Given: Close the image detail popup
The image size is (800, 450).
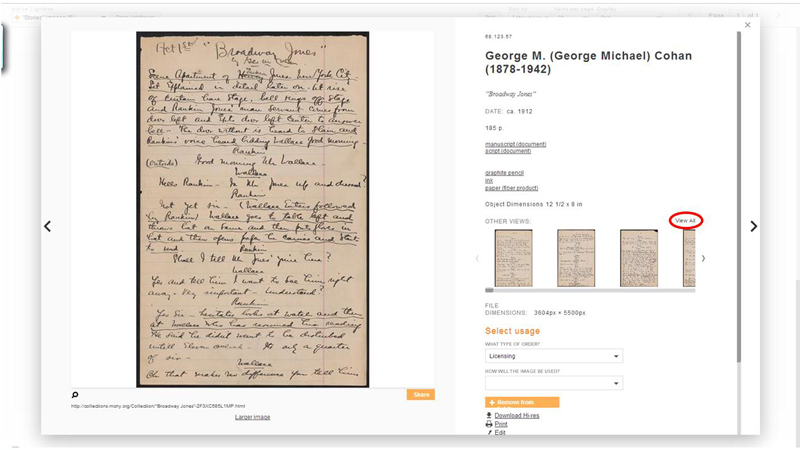Looking at the screenshot, I should (747, 25).
